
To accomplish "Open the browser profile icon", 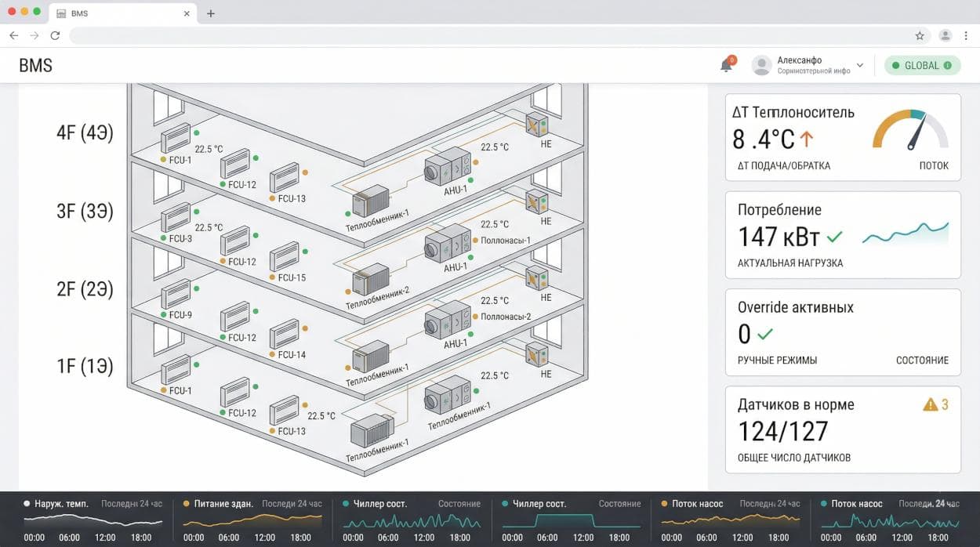I will (946, 35).
